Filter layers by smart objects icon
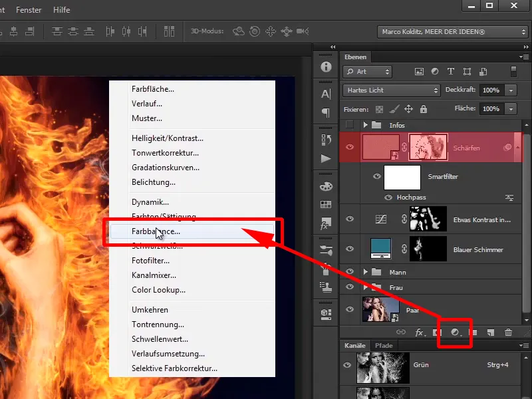The height and width of the screenshot is (399, 532). (x=483, y=72)
